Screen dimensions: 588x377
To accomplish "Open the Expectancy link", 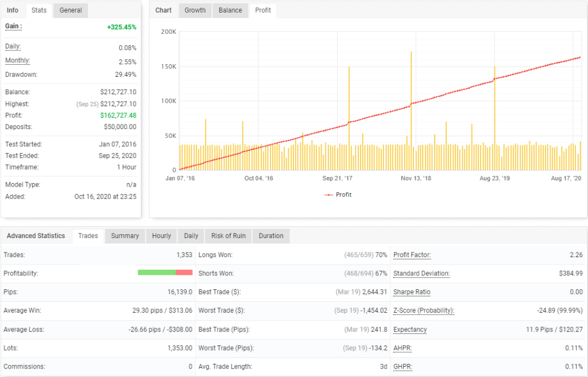I will [410, 329].
